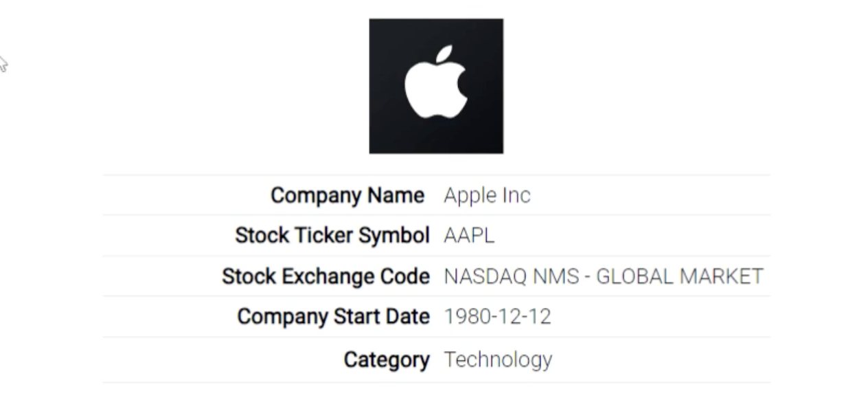The image size is (868, 411).
Task: Select the NASDAQ NMS - GLOBAL MARKET value
Action: point(604,276)
